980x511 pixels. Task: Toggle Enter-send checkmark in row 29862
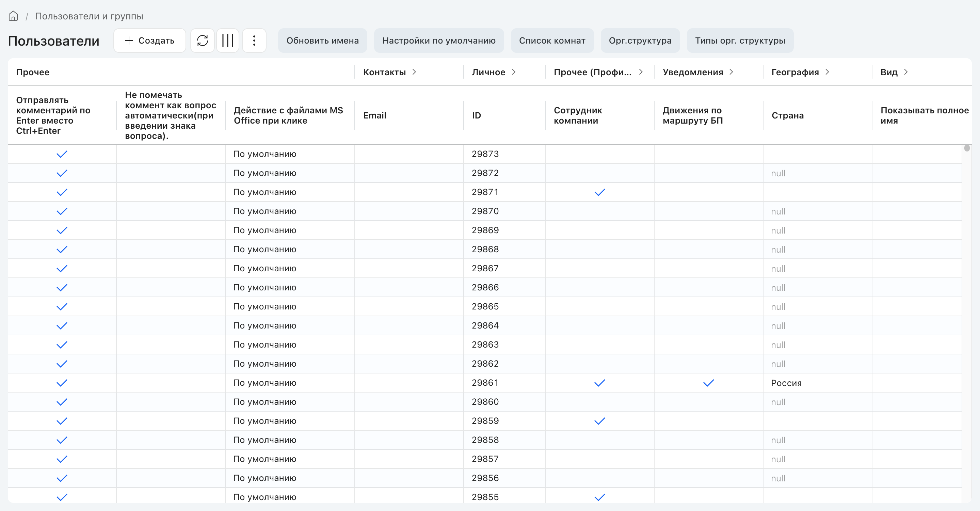pyautogui.click(x=62, y=364)
